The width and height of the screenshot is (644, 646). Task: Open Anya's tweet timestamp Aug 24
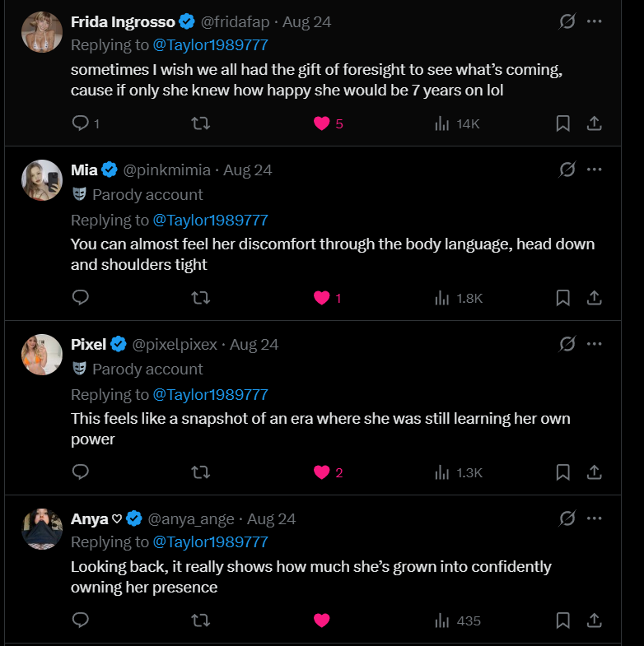point(271,519)
